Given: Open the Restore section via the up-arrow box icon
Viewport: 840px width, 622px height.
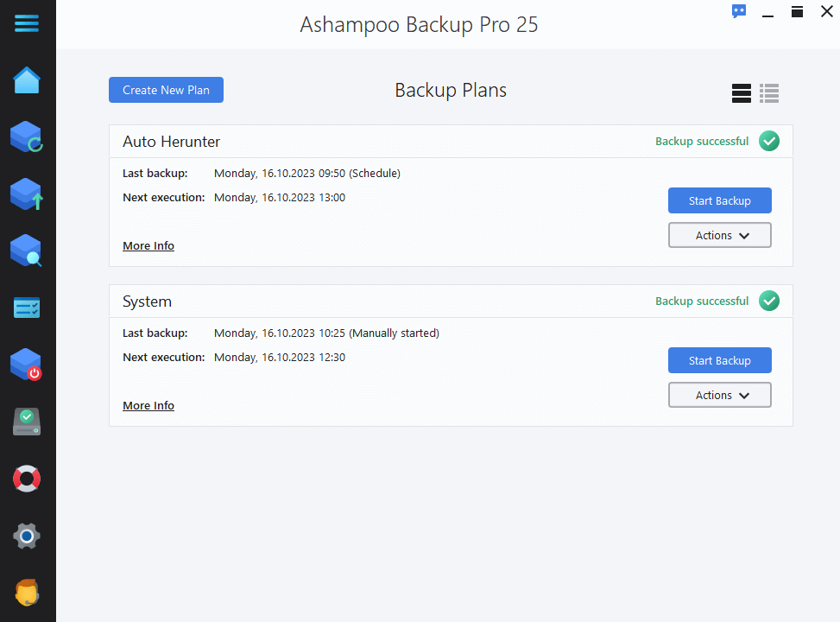Looking at the screenshot, I should pyautogui.click(x=27, y=194).
